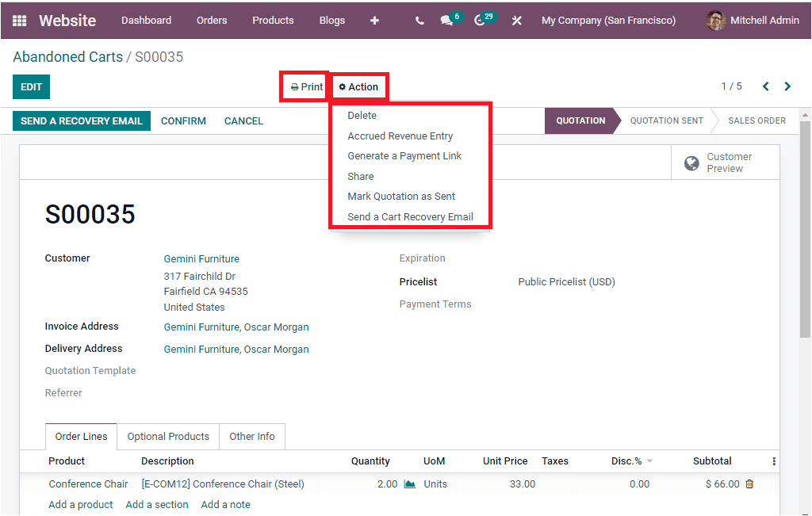Click the EDIT button
The width and height of the screenshot is (812, 516).
pos(30,86)
